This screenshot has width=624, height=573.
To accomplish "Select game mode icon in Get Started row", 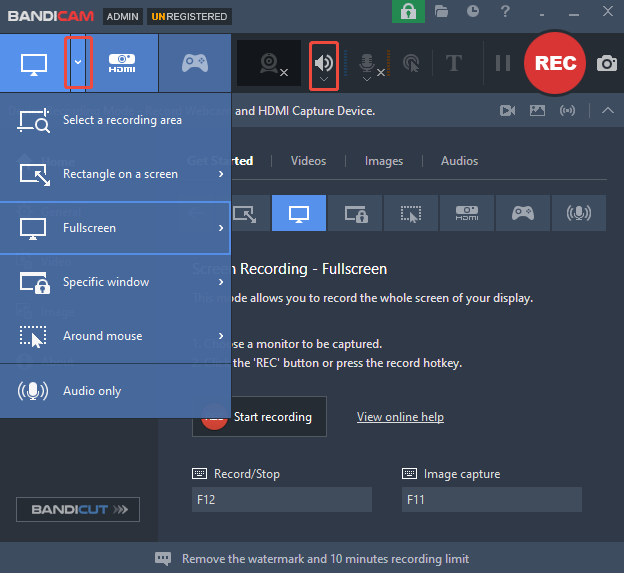I will click(x=523, y=213).
